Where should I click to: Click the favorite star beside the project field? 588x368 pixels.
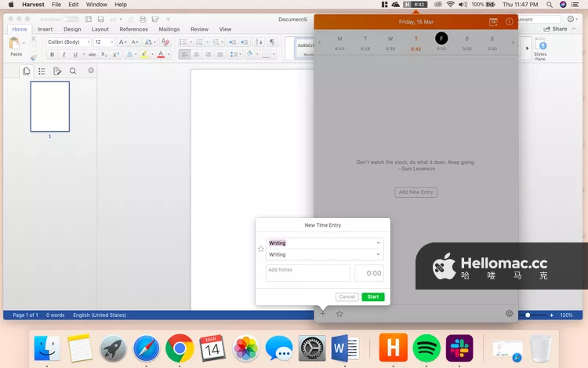pyautogui.click(x=261, y=249)
